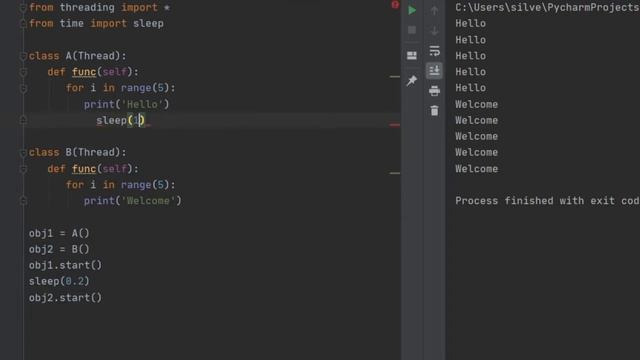Image resolution: width=640 pixels, height=360 pixels.
Task: Click 'for i in range(5):' inside class A
Action: (121, 88)
